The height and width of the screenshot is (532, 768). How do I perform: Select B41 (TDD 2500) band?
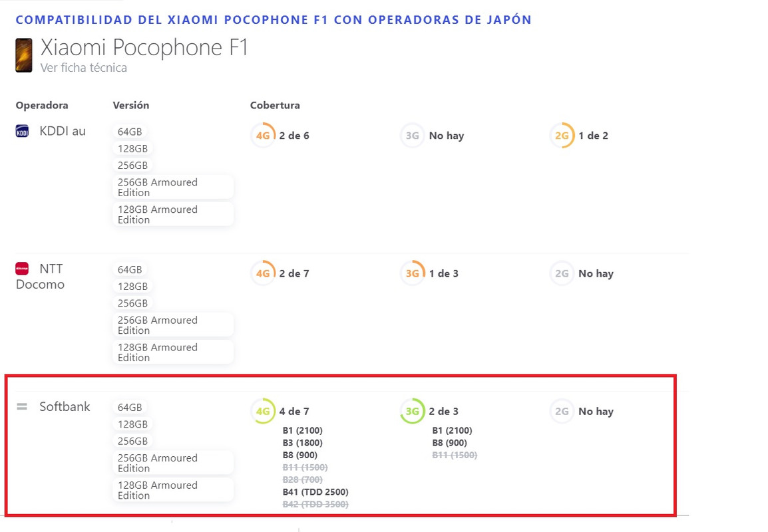pos(315,492)
